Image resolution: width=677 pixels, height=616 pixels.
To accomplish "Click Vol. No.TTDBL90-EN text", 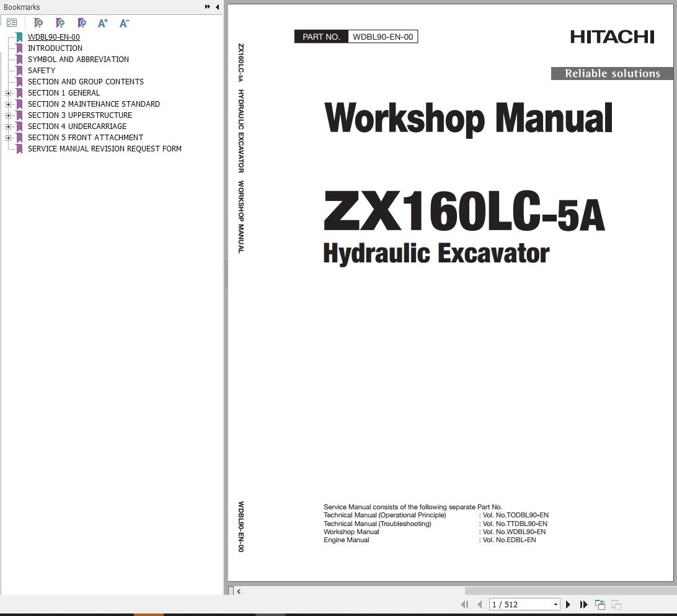I will [515, 524].
